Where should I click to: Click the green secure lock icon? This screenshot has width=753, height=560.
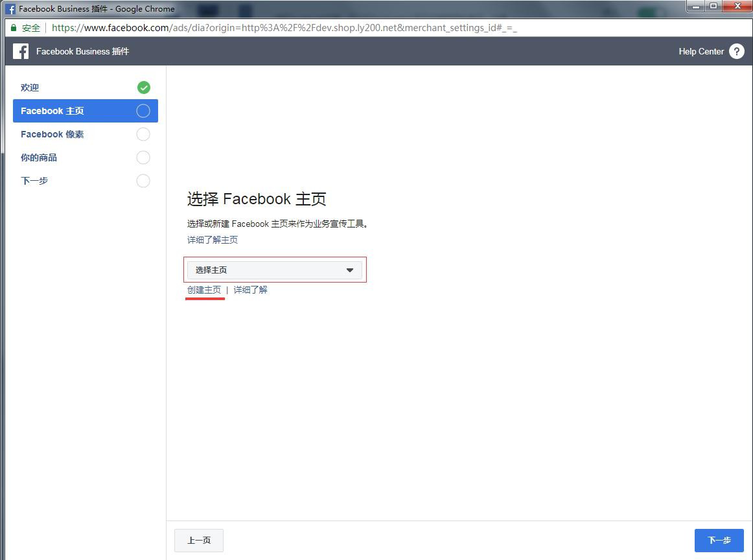click(14, 28)
